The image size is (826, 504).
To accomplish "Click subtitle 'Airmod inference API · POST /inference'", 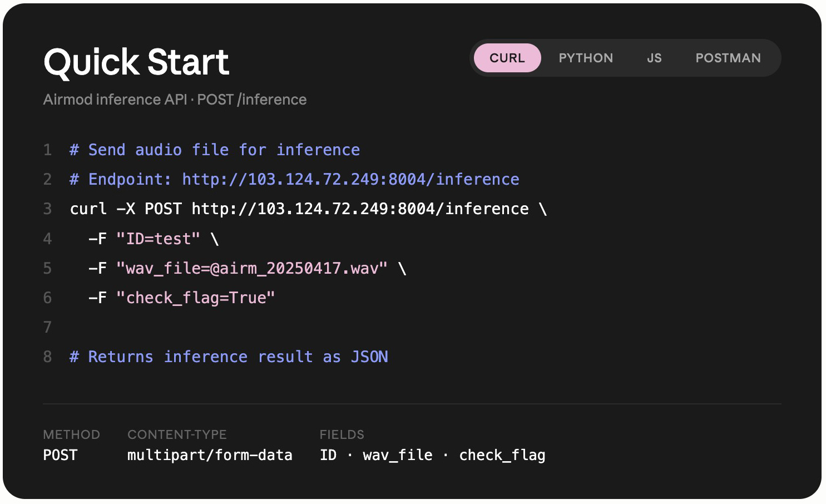I will [x=175, y=100].
